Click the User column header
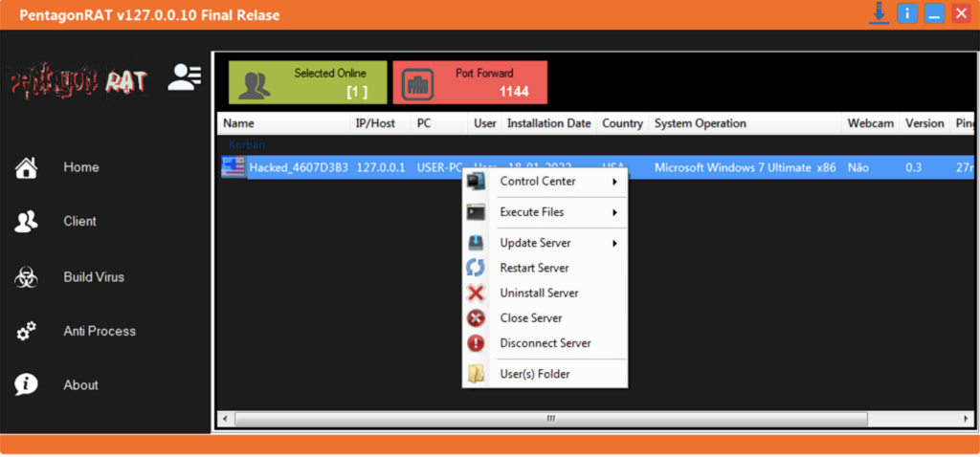The image size is (980, 457). tap(485, 123)
